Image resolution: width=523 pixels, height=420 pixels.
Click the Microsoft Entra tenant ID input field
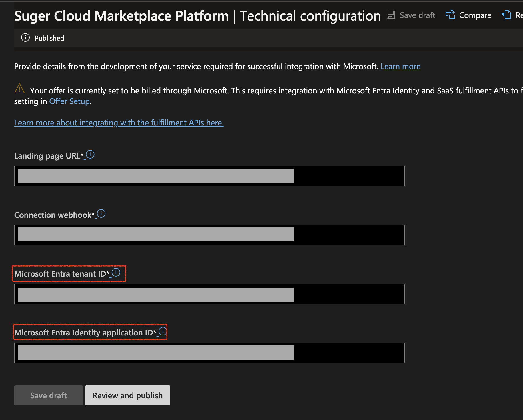(209, 294)
